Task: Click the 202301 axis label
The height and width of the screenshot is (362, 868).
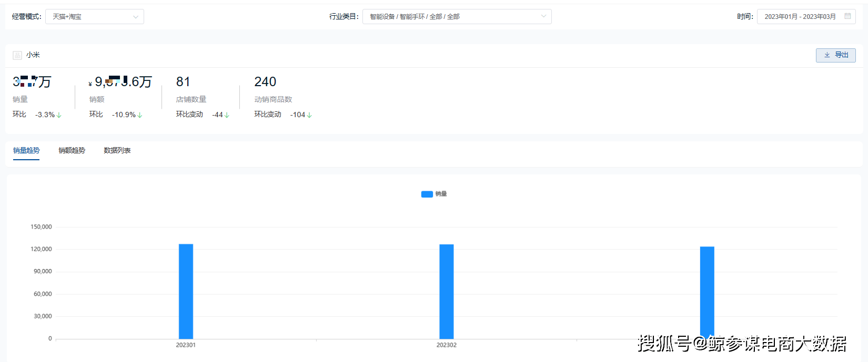Action: 186,345
